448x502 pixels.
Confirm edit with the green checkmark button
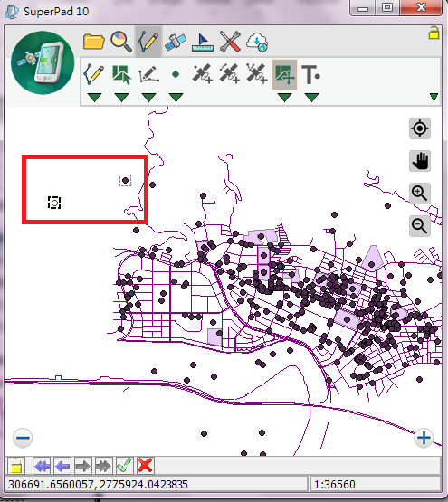125,466
